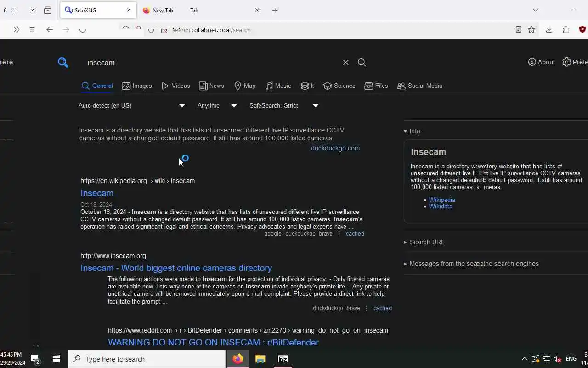Go back in browser history
This screenshot has width=588, height=368.
(x=50, y=29)
